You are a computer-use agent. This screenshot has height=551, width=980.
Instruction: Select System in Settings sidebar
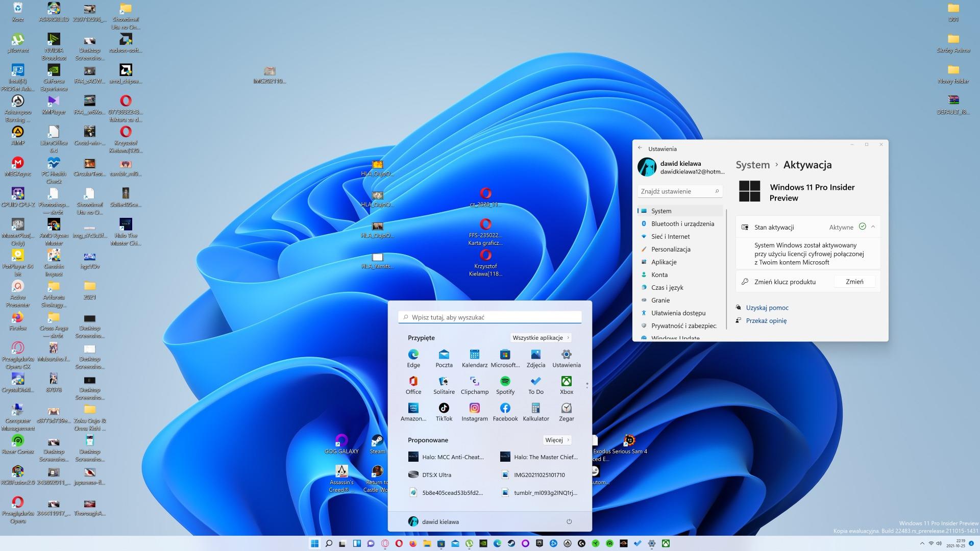pyautogui.click(x=680, y=211)
